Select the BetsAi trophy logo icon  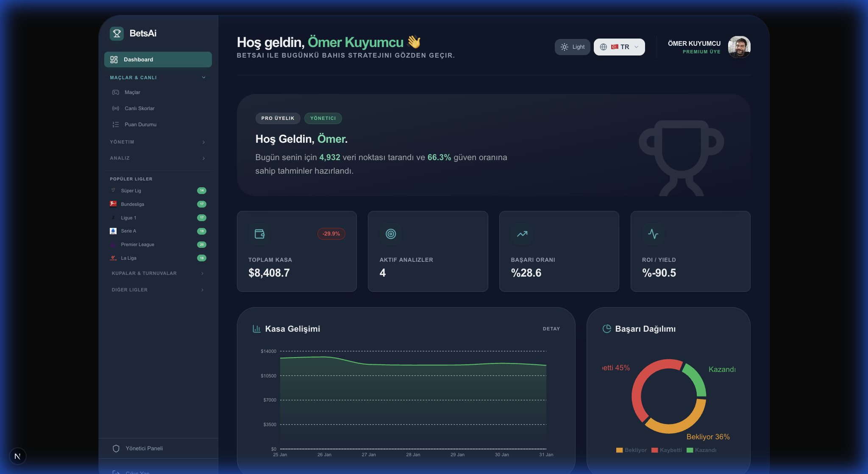click(x=116, y=33)
